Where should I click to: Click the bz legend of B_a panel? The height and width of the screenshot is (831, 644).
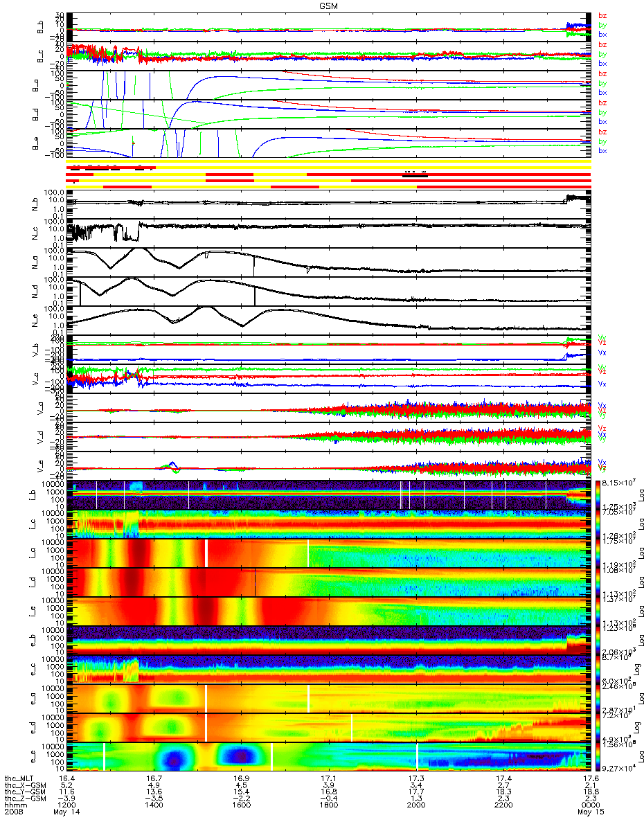602,74
